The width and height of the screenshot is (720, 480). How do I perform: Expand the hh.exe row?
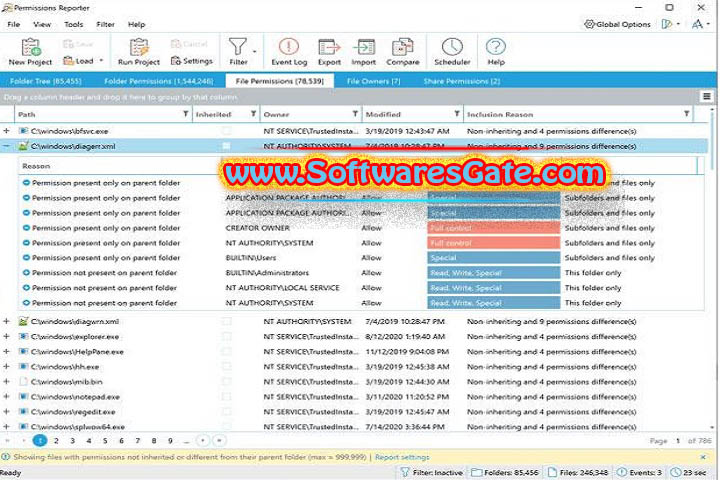(6, 367)
